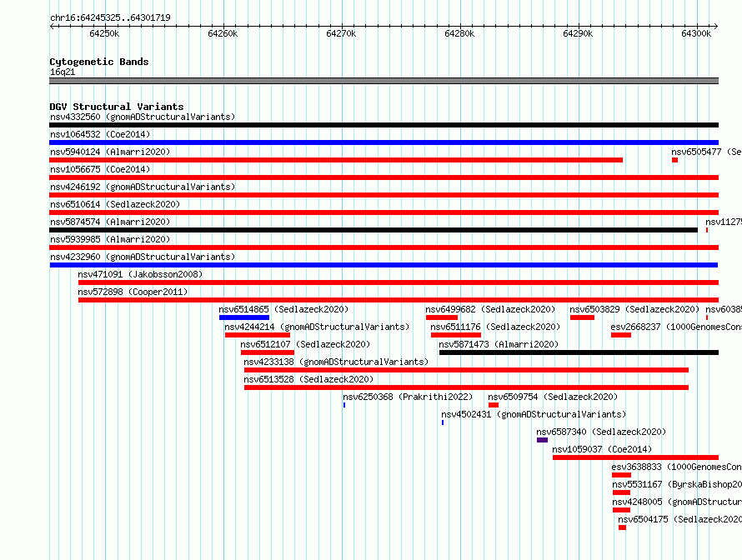Click the DGV Structural Variants track title
The image size is (742, 560).
(x=117, y=107)
